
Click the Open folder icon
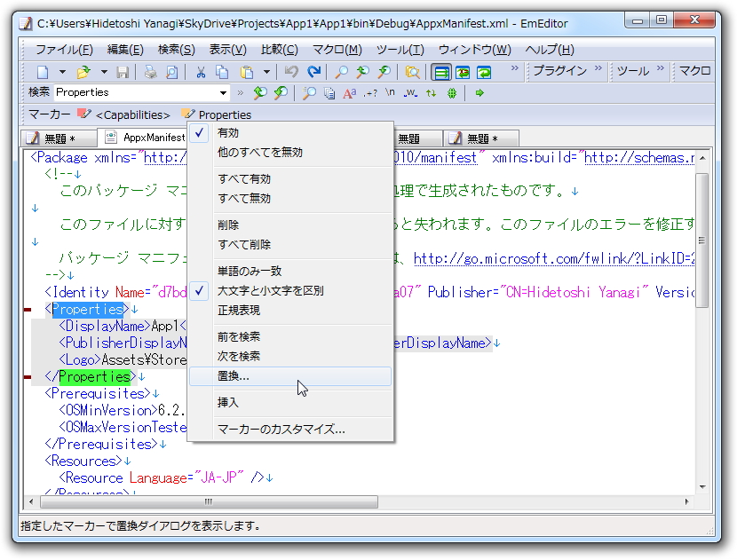tap(83, 73)
